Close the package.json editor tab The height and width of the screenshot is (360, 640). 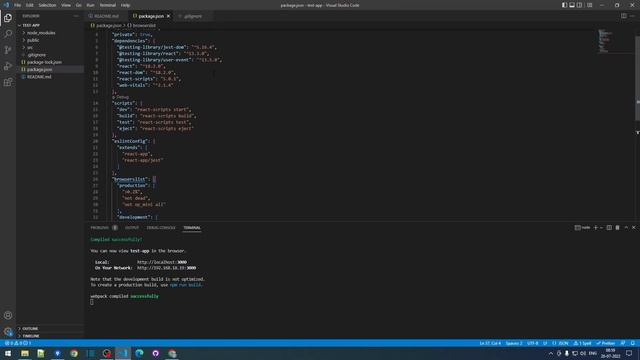[x=168, y=16]
